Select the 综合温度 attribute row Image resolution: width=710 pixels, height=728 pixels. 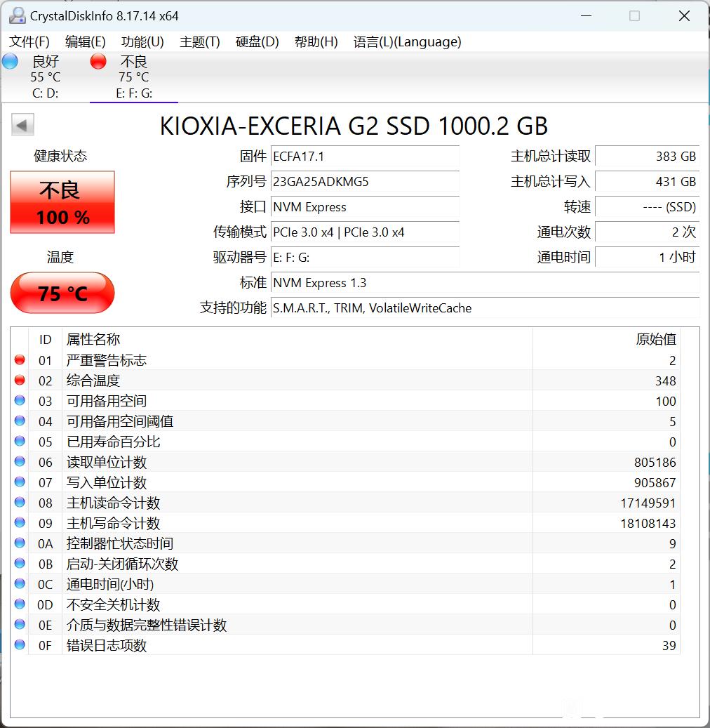point(345,380)
